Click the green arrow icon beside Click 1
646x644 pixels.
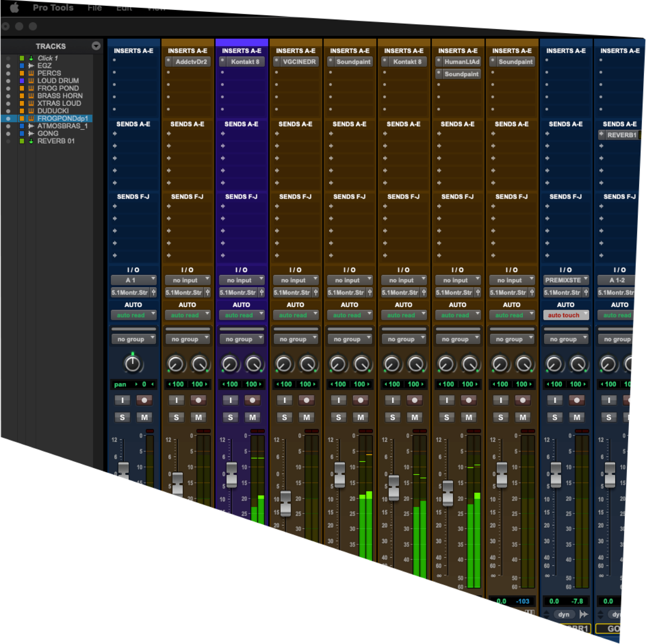click(31, 58)
